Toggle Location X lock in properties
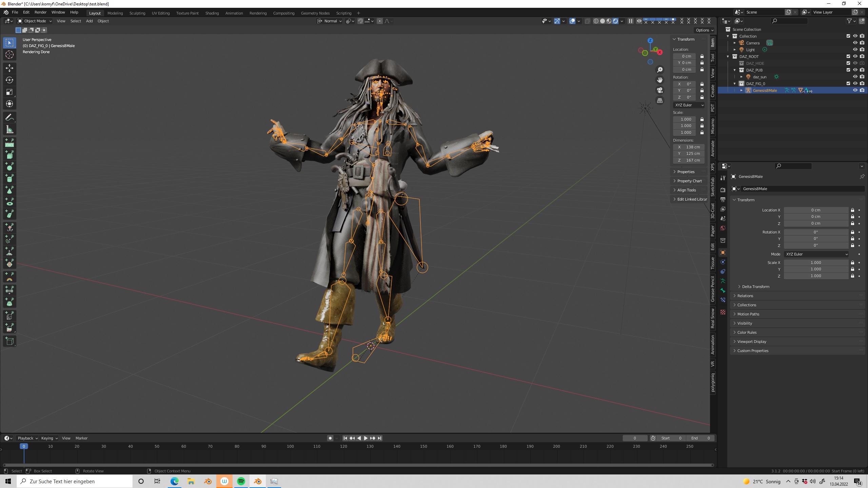This screenshot has width=868, height=488. pyautogui.click(x=852, y=210)
